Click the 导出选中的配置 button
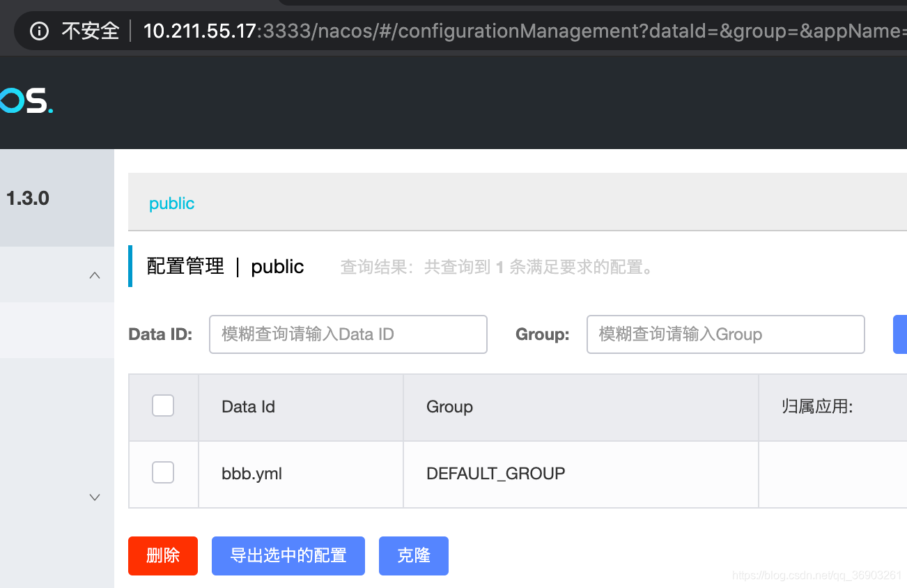 click(x=288, y=556)
